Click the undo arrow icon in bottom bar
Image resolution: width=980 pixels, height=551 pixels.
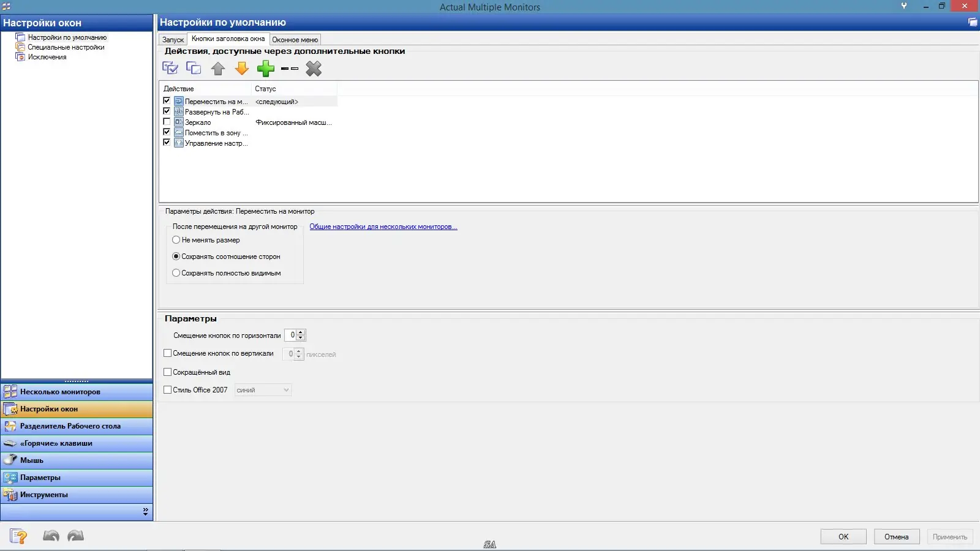click(51, 536)
